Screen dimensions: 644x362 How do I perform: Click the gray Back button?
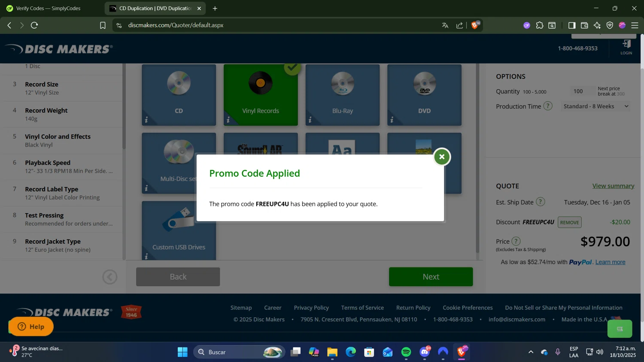click(178, 277)
